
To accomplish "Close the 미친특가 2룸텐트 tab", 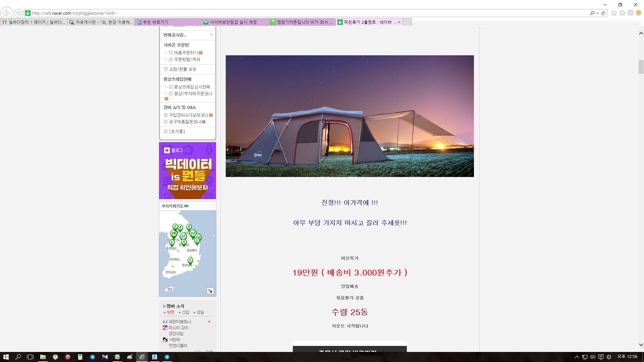I will click(x=399, y=22).
